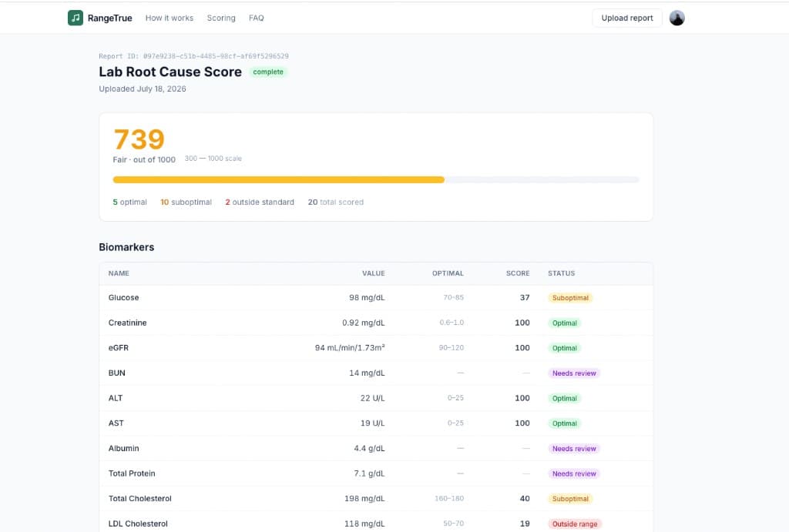This screenshot has width=789, height=532.
Task: Click the Lab Root Cause Score heading
Action: pyautogui.click(x=170, y=72)
